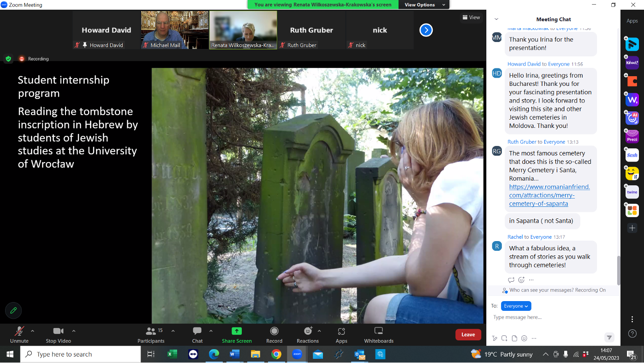The height and width of the screenshot is (363, 644).
Task: Select Howard David participant tile
Action: pos(106,30)
